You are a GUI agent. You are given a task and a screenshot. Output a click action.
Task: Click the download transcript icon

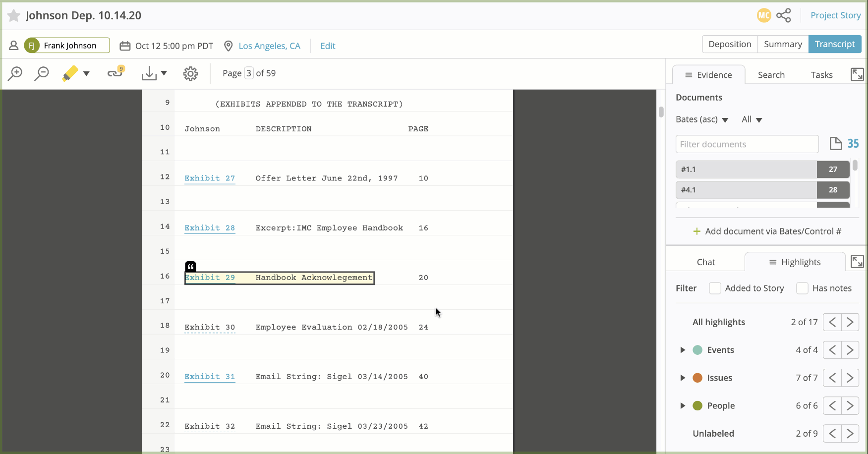[x=149, y=73]
